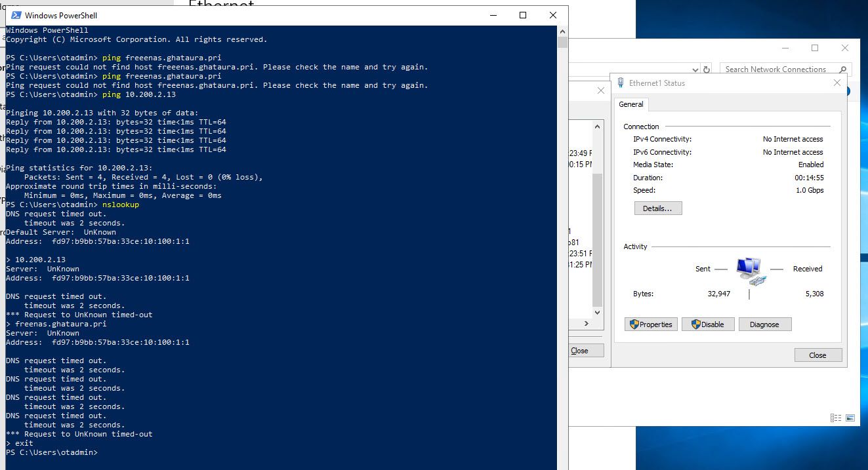Click the Disable button for Ethernet1

(x=708, y=324)
